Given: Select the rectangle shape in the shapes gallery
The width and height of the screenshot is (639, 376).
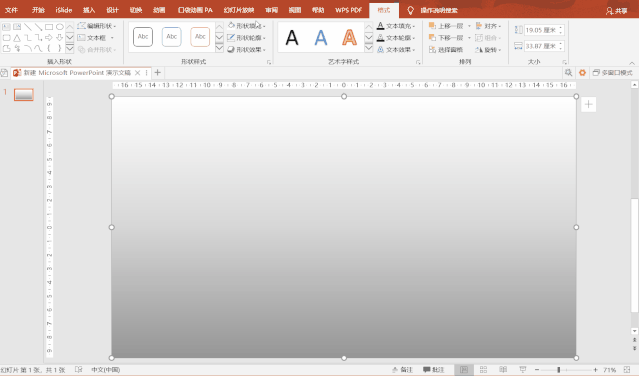Looking at the screenshot, I should click(x=49, y=27).
